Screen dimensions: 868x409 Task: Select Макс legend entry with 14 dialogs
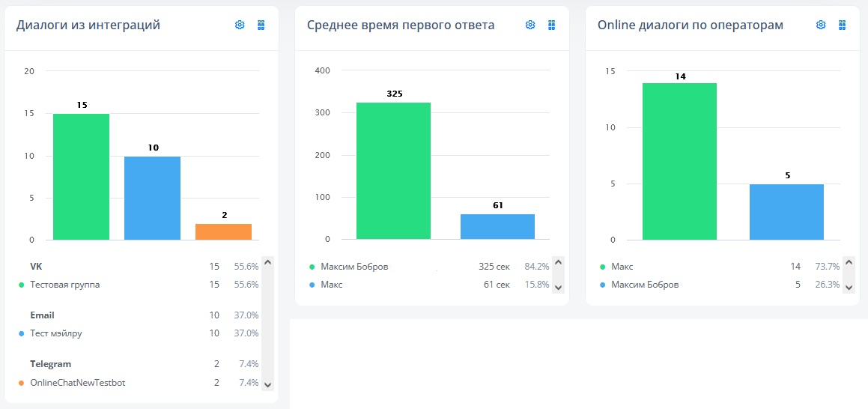720,267
